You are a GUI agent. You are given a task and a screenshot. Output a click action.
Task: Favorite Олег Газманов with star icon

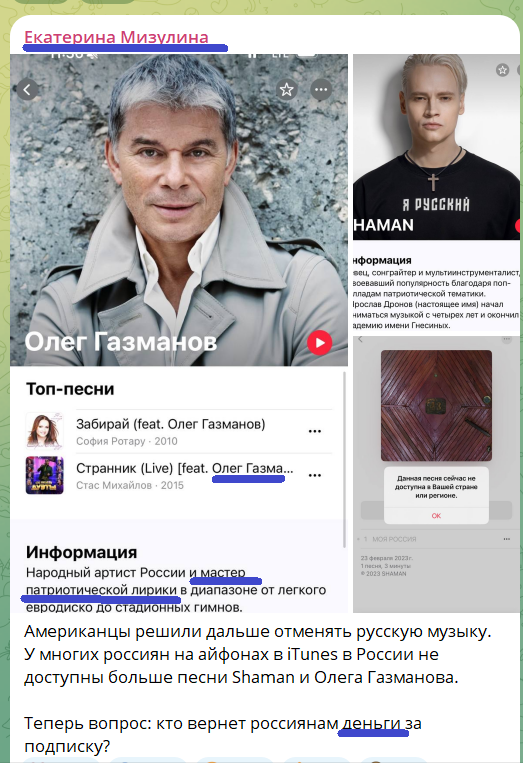[x=287, y=90]
